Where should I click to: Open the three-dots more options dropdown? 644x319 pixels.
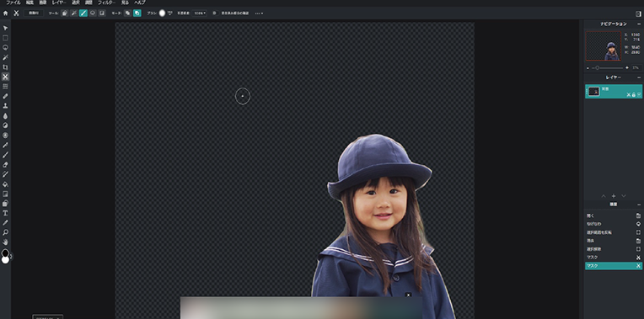pos(259,13)
